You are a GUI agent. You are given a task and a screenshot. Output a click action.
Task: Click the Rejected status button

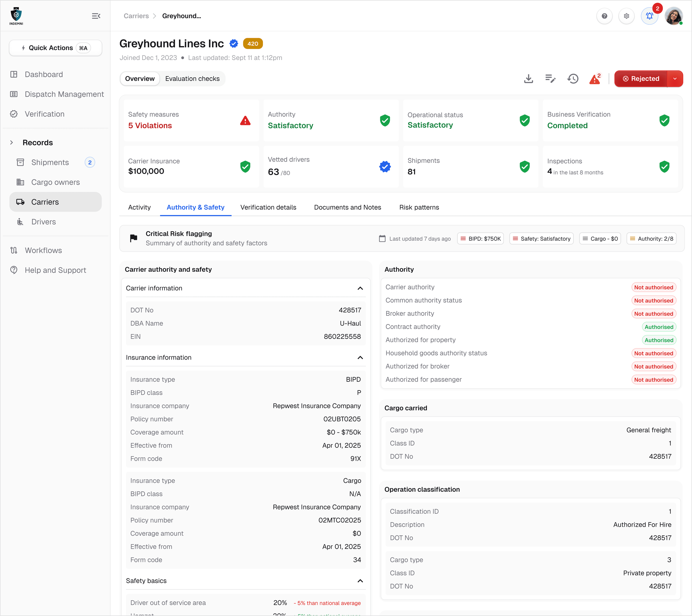[641, 79]
